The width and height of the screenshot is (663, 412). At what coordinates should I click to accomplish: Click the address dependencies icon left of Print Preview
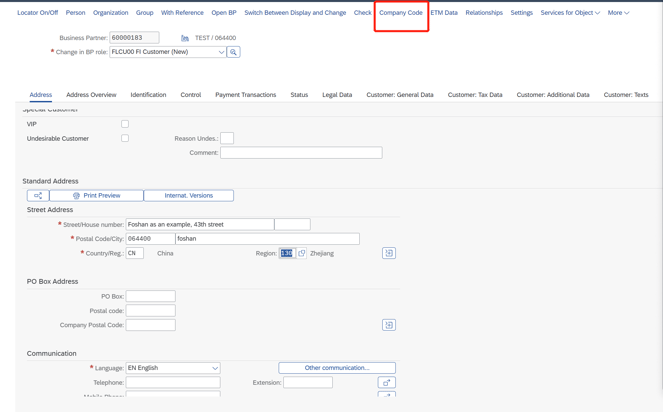[x=38, y=196]
